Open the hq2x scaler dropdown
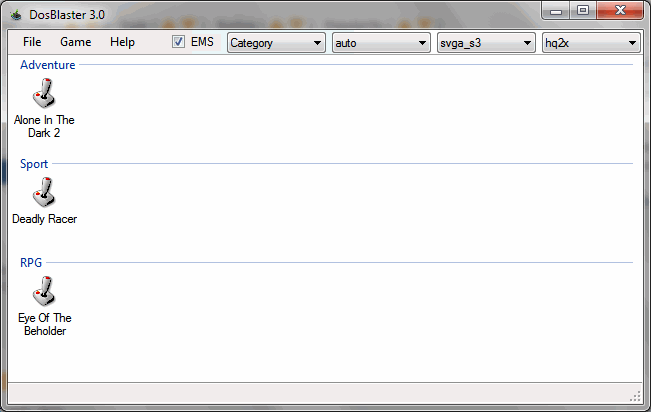 [591, 43]
